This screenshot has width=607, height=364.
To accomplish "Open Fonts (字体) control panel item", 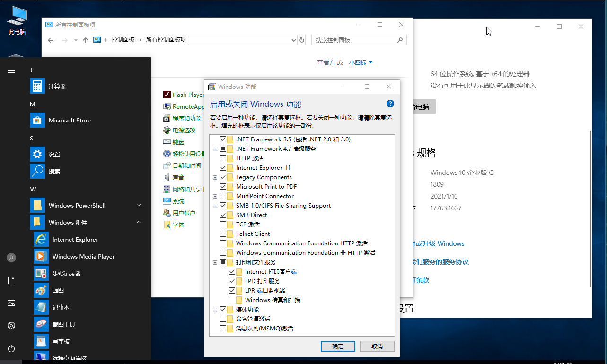I will click(174, 225).
